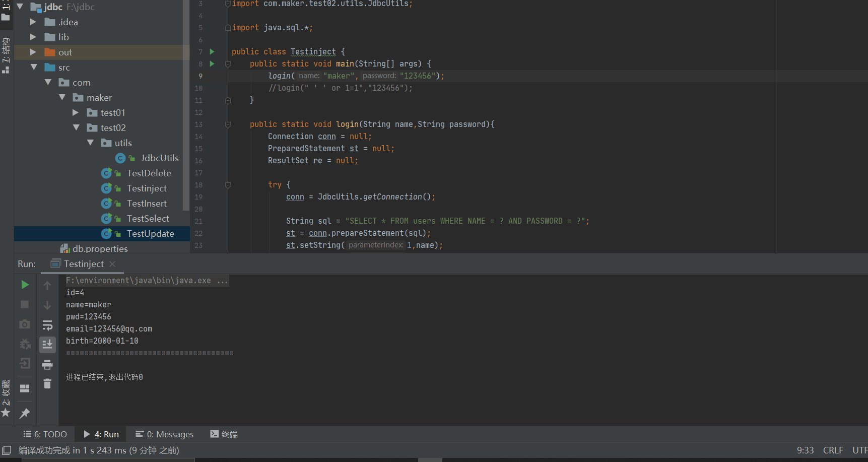Expand the lib folder
868x462 pixels.
(x=33, y=37)
